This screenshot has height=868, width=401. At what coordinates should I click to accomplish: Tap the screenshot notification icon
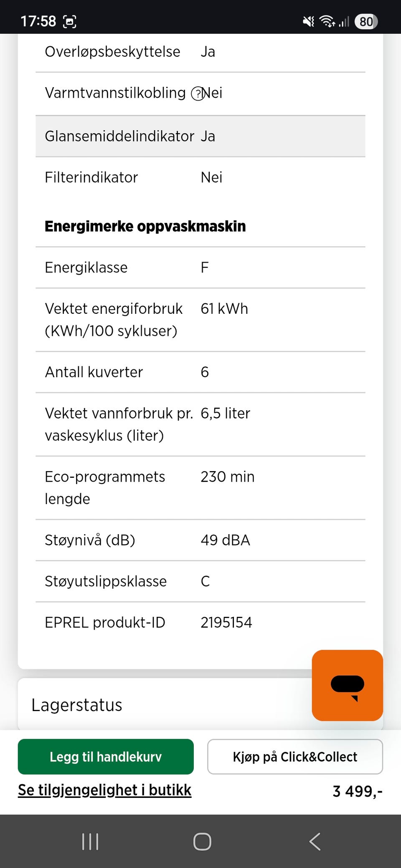pyautogui.click(x=70, y=21)
